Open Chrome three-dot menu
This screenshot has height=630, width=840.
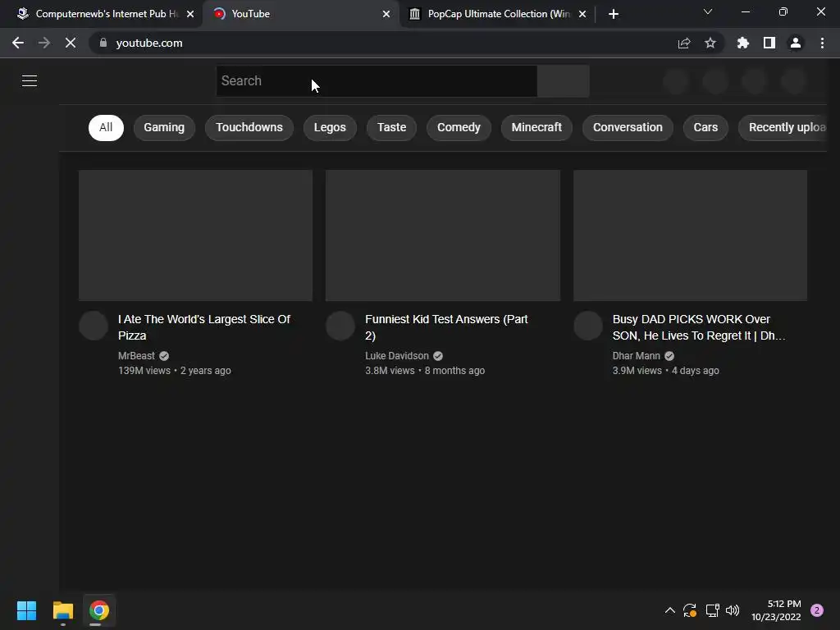pyautogui.click(x=822, y=43)
